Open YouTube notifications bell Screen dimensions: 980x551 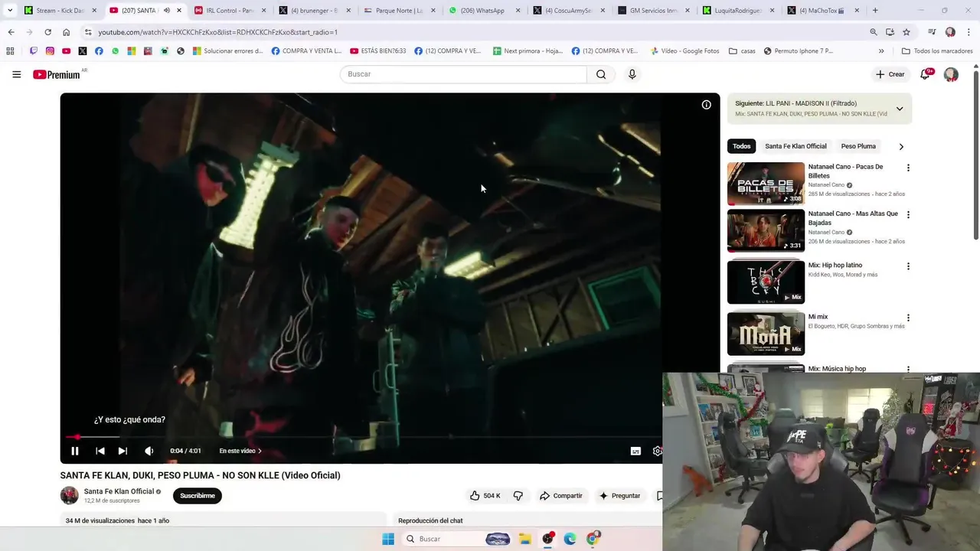926,74
